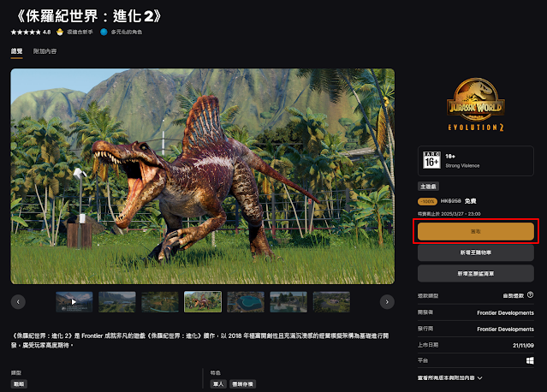Viewport: 547px width, 392px height.
Task: Click the 主遊戲 base game label
Action: [x=428, y=187]
